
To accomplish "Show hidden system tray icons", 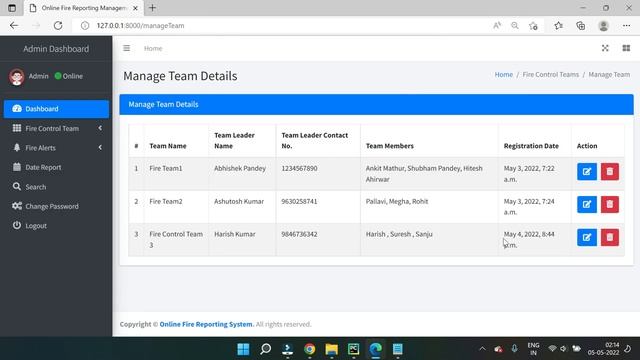I will pyautogui.click(x=482, y=349).
